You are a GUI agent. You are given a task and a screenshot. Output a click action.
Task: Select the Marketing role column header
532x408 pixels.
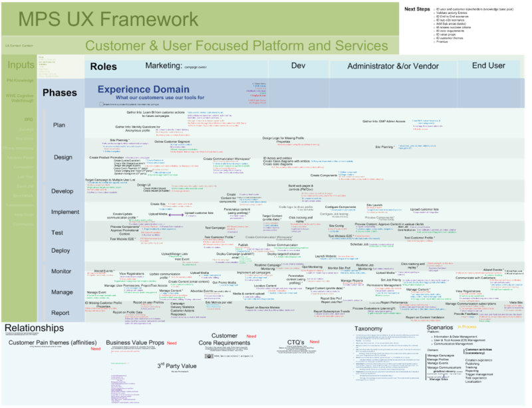tap(164, 66)
